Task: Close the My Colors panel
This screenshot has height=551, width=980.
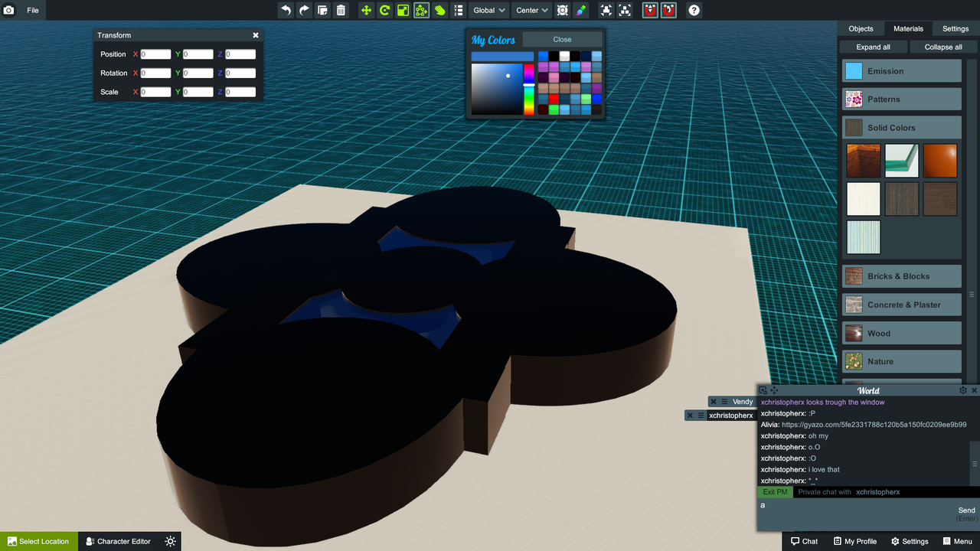Action: click(562, 39)
